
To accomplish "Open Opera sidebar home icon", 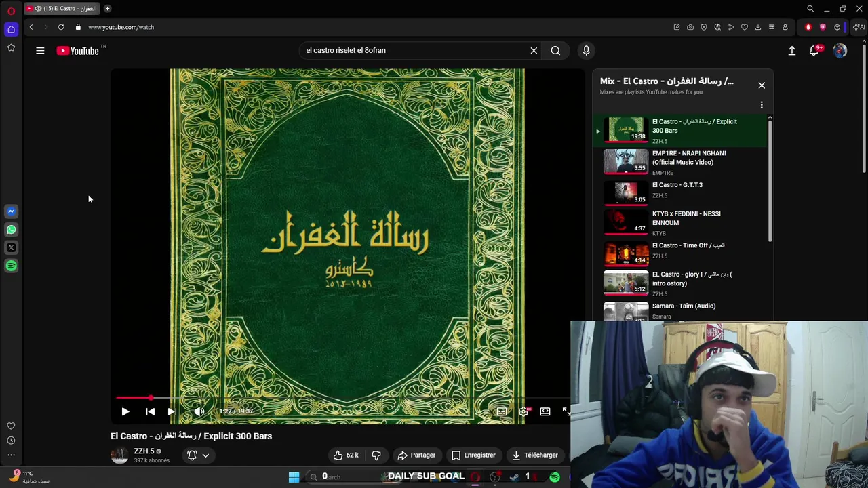I will click(11, 29).
